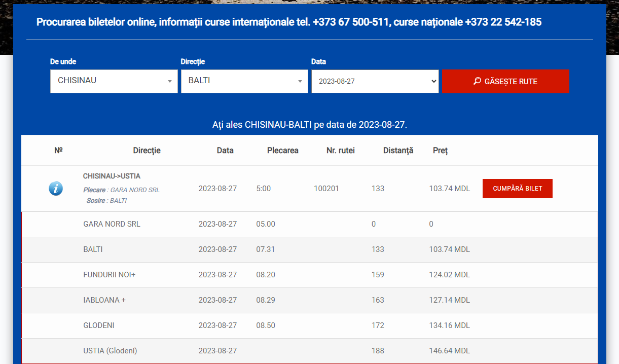The image size is (619, 364).
Task: Click the CUMPĂRĂ BILET button
Action: point(518,189)
